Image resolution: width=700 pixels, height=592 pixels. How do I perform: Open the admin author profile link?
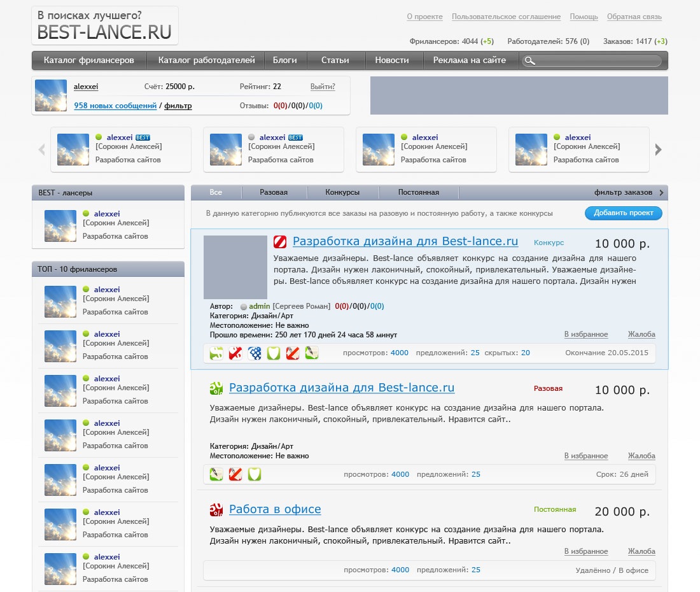(x=260, y=306)
